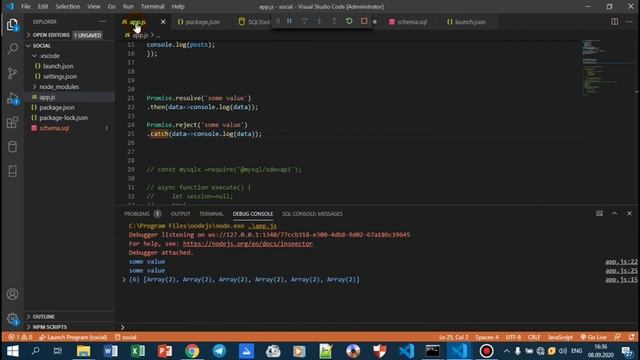
Task: Open the Extensions view
Action: click(x=12, y=122)
